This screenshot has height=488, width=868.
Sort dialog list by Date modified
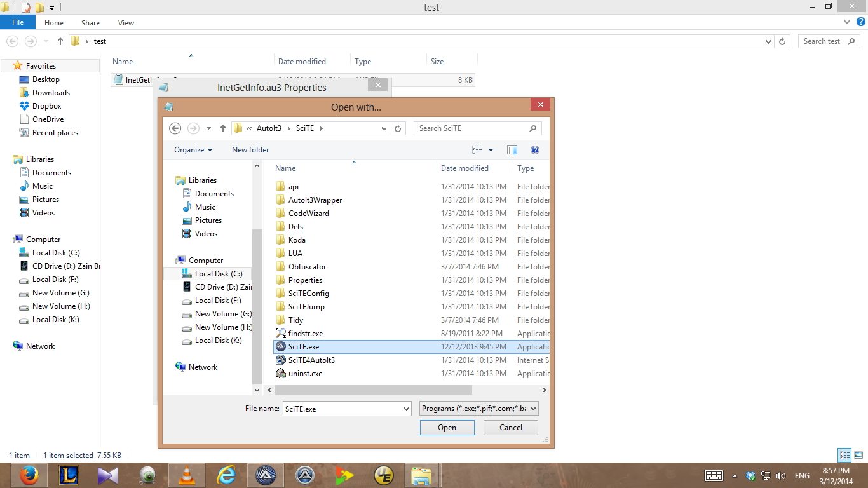point(475,168)
